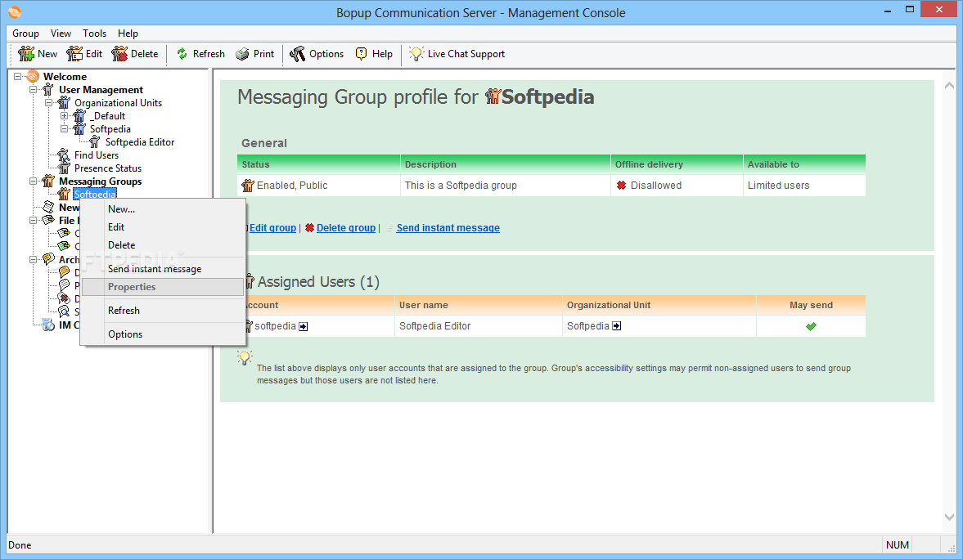Click the Archive node icon
The image size is (963, 560).
point(48,259)
